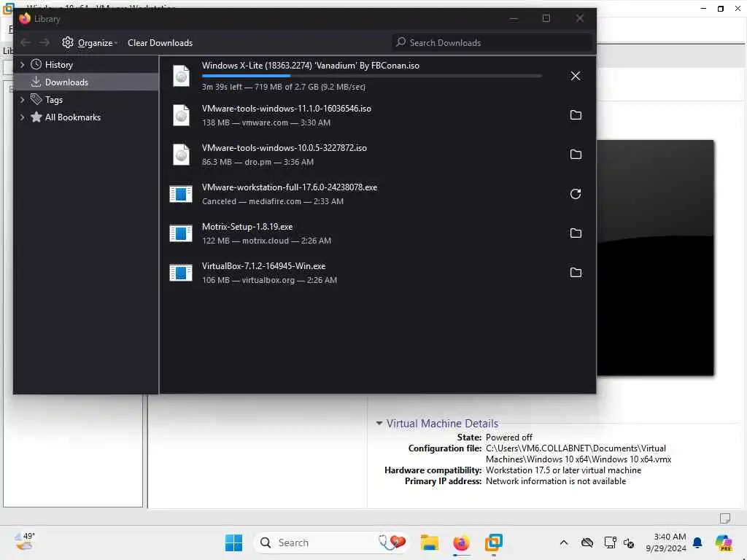Focus the Search Downloads field
This screenshot has height=560, width=747.
point(492,43)
